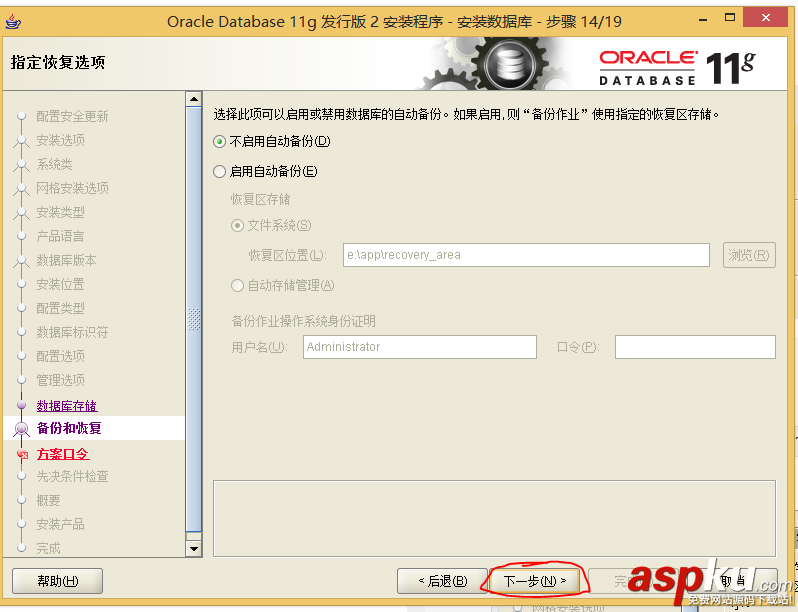Click the 恢复区位置 path input field
This screenshot has width=798, height=612.
pos(526,255)
